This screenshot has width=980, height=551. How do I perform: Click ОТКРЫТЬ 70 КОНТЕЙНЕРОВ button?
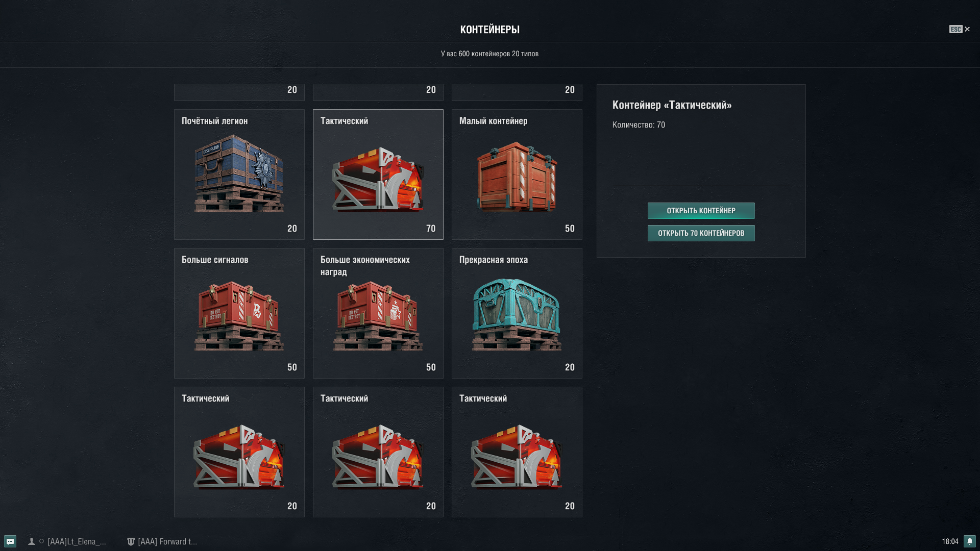tap(701, 233)
